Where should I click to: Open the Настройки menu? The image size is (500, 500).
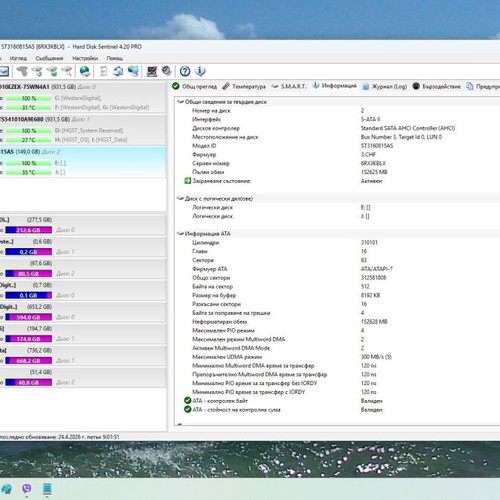point(85,58)
